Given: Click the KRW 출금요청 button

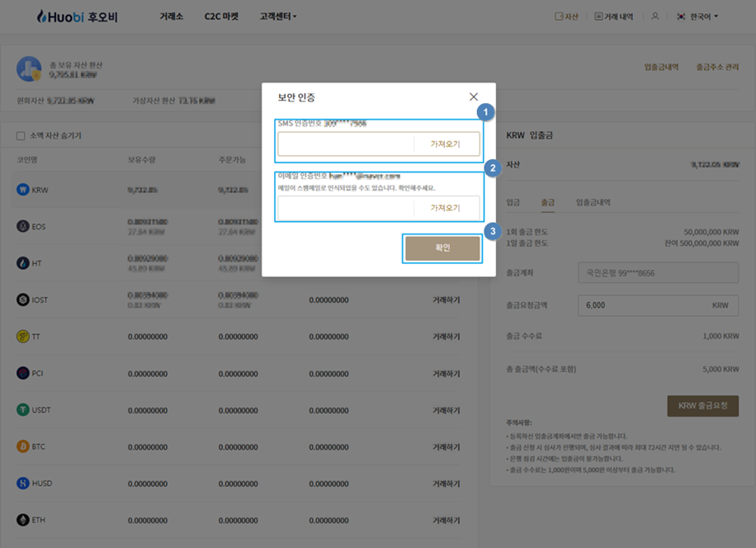Looking at the screenshot, I should [x=703, y=406].
